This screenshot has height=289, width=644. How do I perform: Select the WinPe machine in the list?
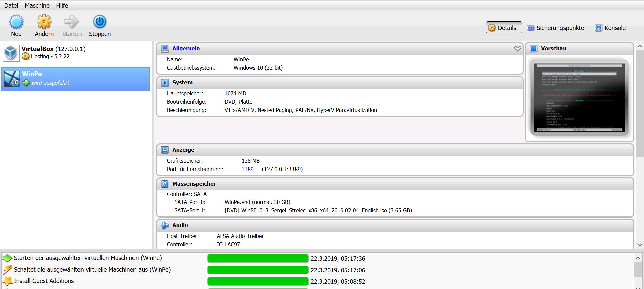(75, 79)
